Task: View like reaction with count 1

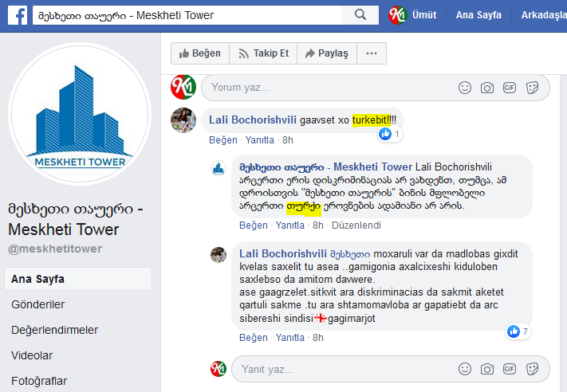Action: pyautogui.click(x=390, y=134)
